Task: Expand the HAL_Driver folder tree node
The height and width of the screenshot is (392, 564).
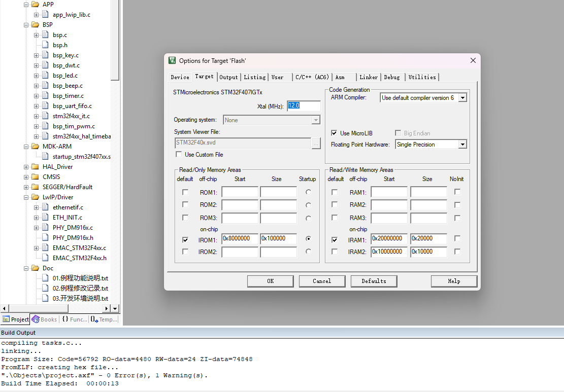Action: click(x=26, y=167)
